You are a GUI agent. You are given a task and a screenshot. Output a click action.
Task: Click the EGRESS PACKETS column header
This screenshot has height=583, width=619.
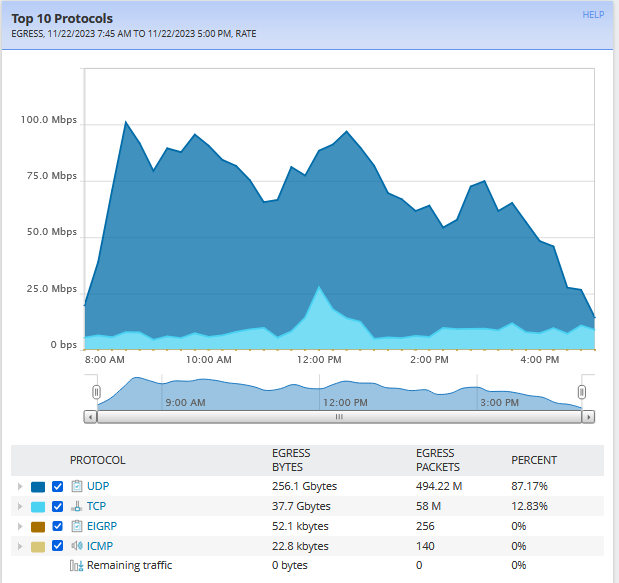[x=438, y=460]
